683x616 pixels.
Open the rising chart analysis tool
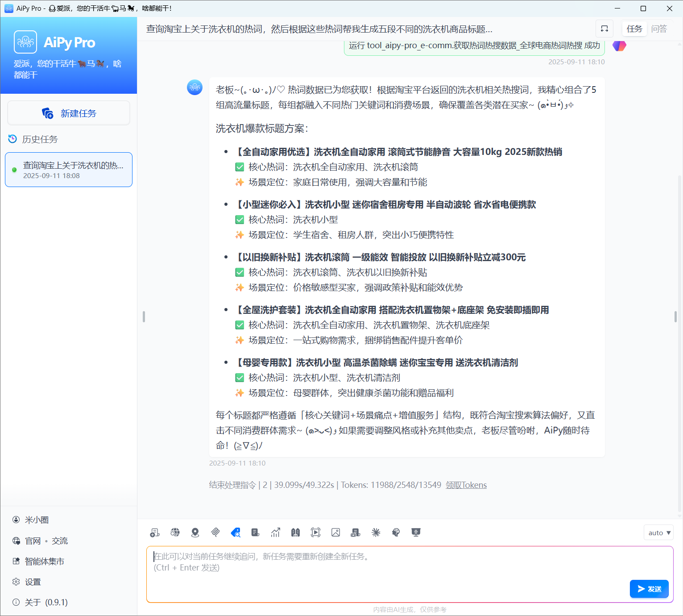pos(276,533)
